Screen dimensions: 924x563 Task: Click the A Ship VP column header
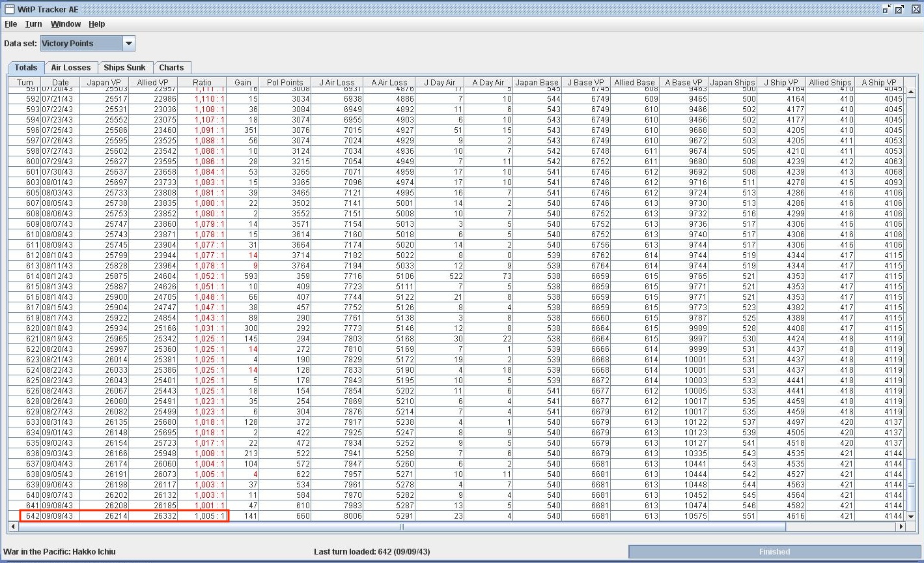879,83
